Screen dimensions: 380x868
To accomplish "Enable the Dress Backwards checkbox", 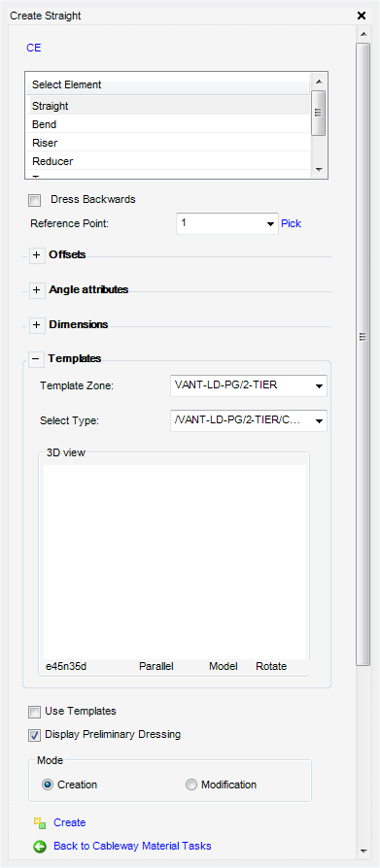I will coord(35,200).
